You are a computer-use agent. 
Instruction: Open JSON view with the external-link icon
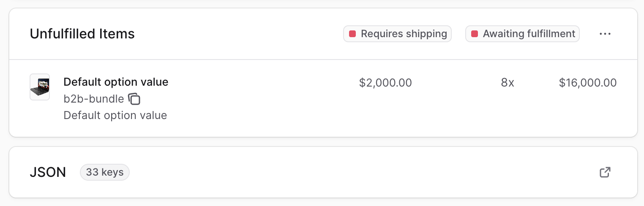click(x=605, y=172)
